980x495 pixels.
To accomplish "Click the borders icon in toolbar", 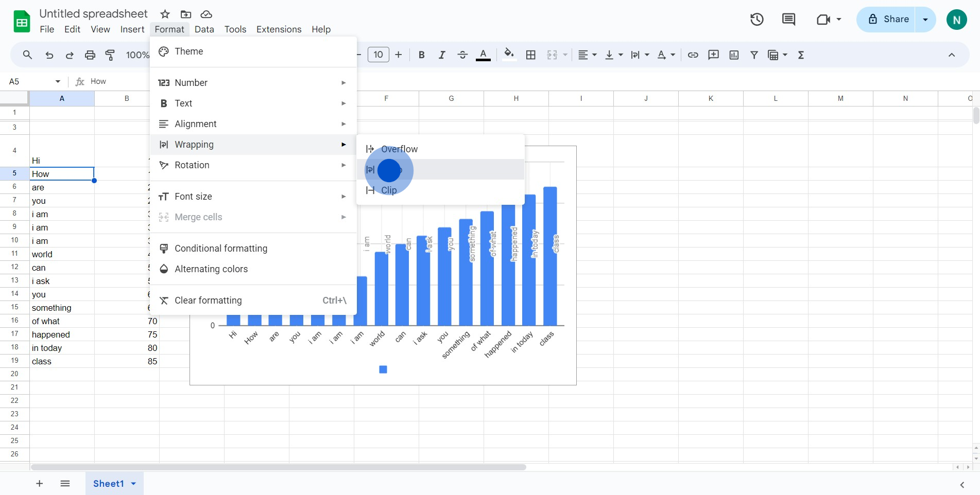I will point(531,55).
